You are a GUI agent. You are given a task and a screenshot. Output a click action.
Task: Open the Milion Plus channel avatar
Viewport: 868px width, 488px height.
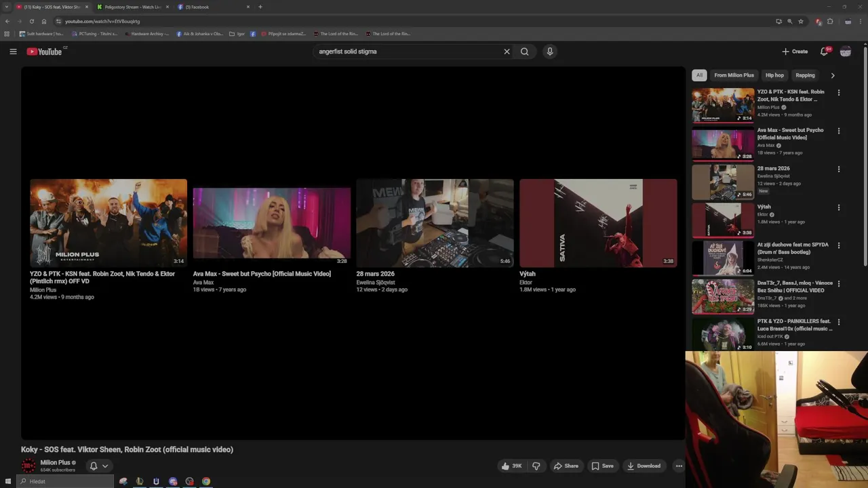[28, 466]
